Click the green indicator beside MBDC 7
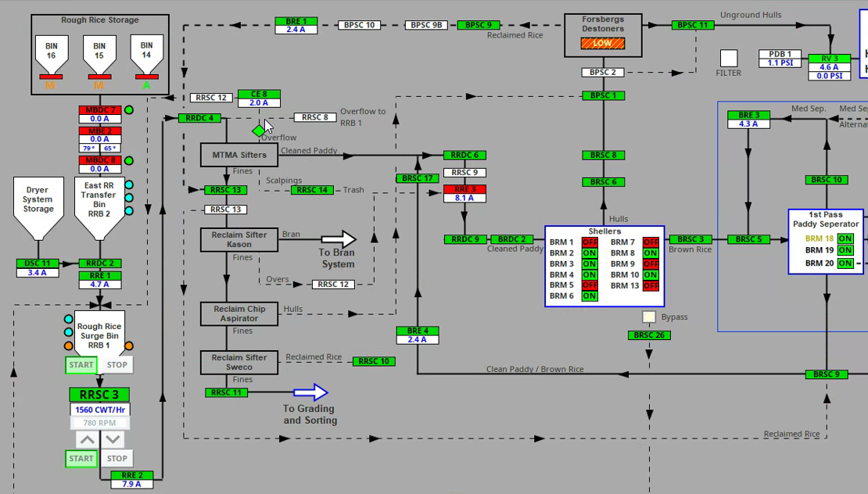868x494 pixels. click(129, 110)
